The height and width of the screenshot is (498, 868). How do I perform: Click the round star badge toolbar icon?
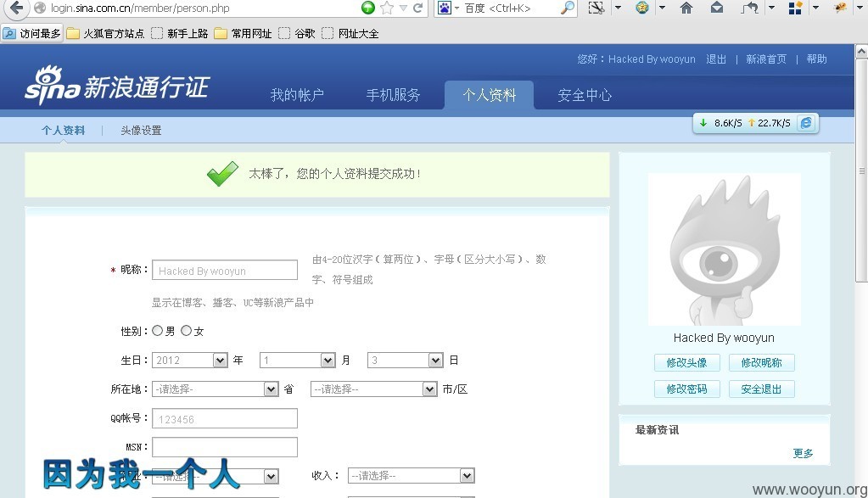(x=642, y=8)
